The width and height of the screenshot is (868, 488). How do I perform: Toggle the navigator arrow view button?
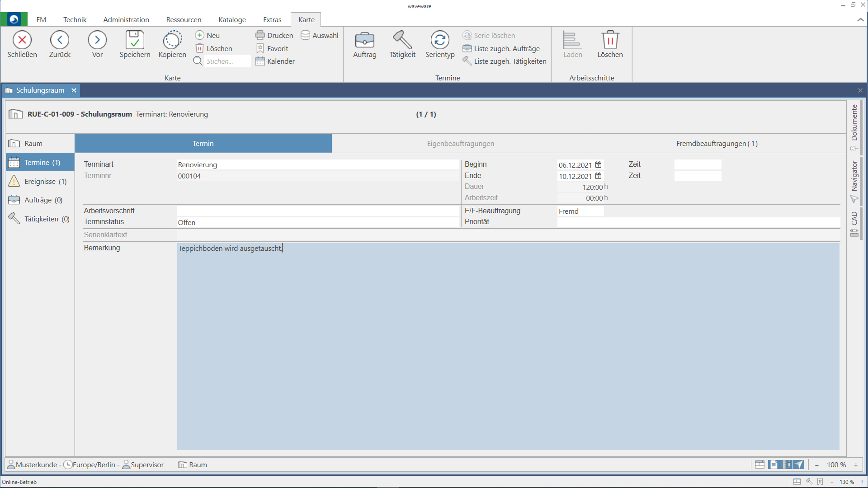[799, 465]
